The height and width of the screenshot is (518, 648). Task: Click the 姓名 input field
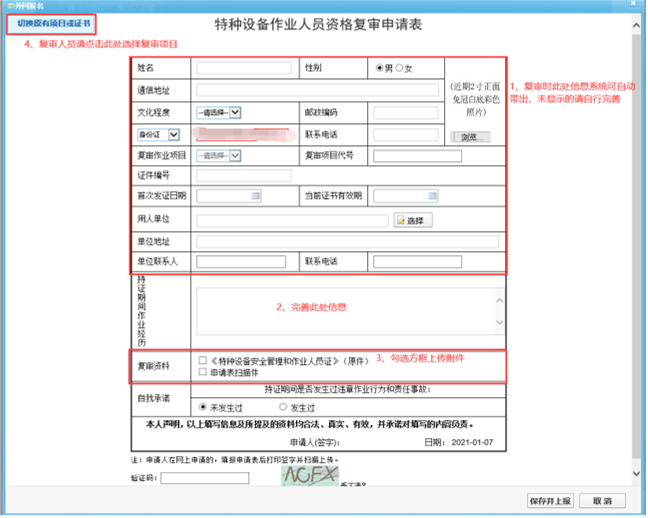[x=243, y=68]
